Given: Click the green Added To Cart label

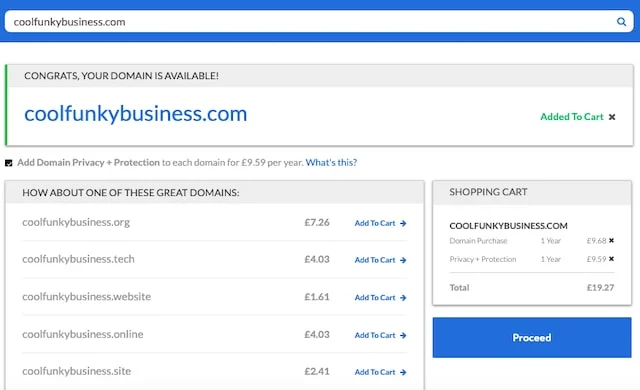Looking at the screenshot, I should pos(571,117).
